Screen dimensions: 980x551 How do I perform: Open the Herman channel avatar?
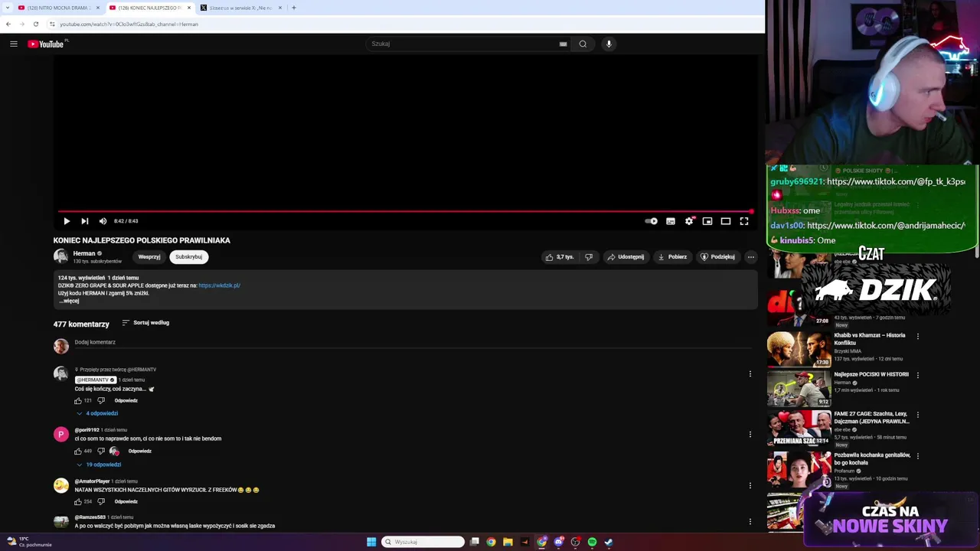point(60,257)
